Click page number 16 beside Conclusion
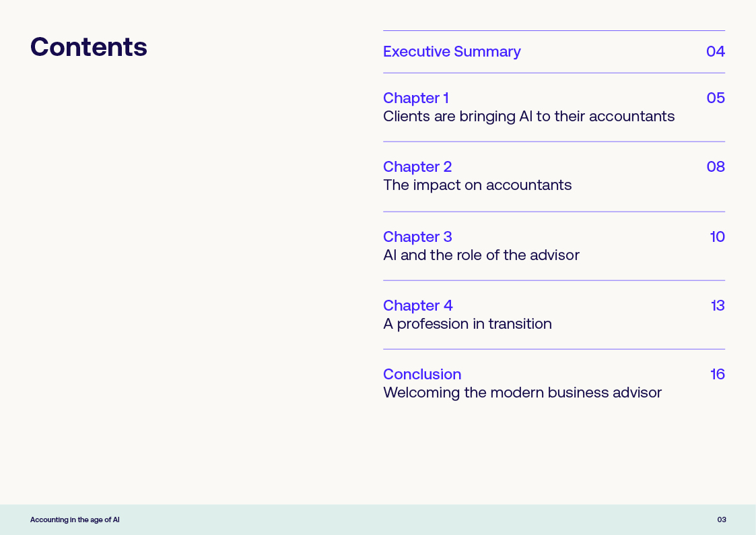 (x=718, y=375)
